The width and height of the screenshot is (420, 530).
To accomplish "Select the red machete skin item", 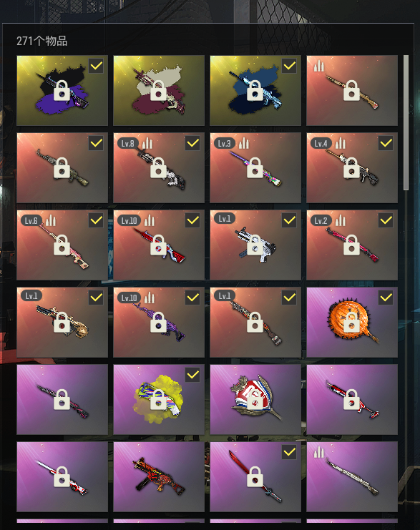I will pyautogui.click(x=255, y=476).
